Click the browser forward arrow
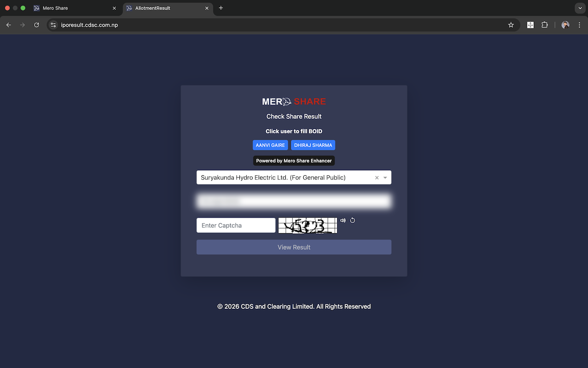This screenshot has height=368, width=588. [23, 25]
